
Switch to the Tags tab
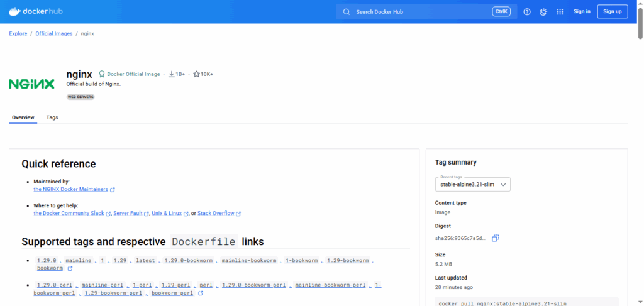(x=52, y=117)
